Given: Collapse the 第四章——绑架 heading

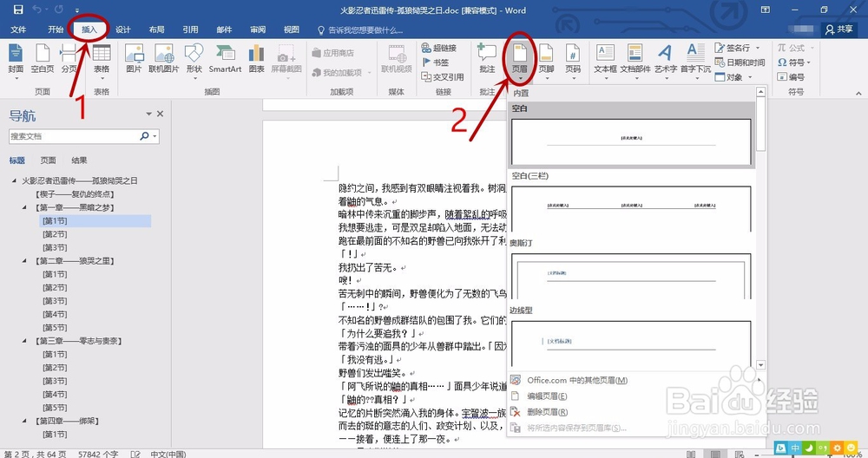Looking at the screenshot, I should click(24, 421).
